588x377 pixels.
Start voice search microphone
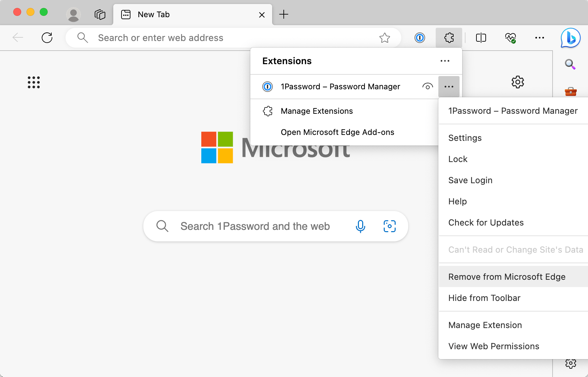point(360,226)
